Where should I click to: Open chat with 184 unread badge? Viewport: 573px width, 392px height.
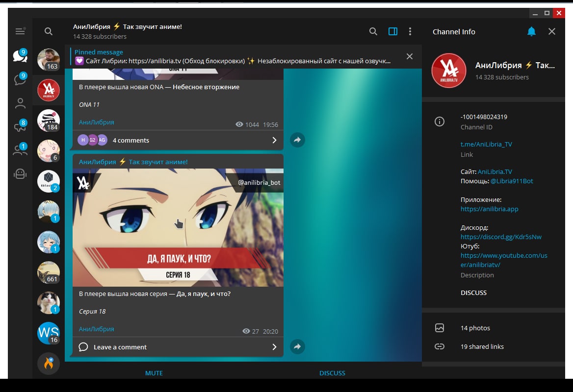click(48, 121)
